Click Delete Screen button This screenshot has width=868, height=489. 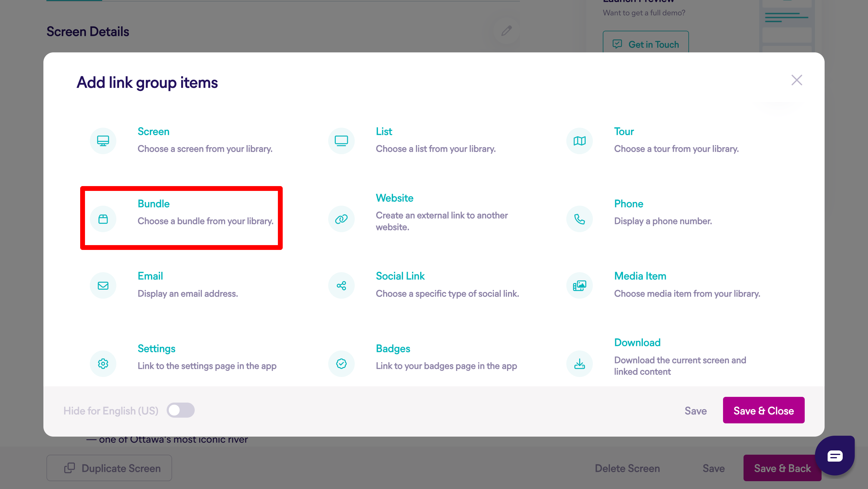(627, 468)
